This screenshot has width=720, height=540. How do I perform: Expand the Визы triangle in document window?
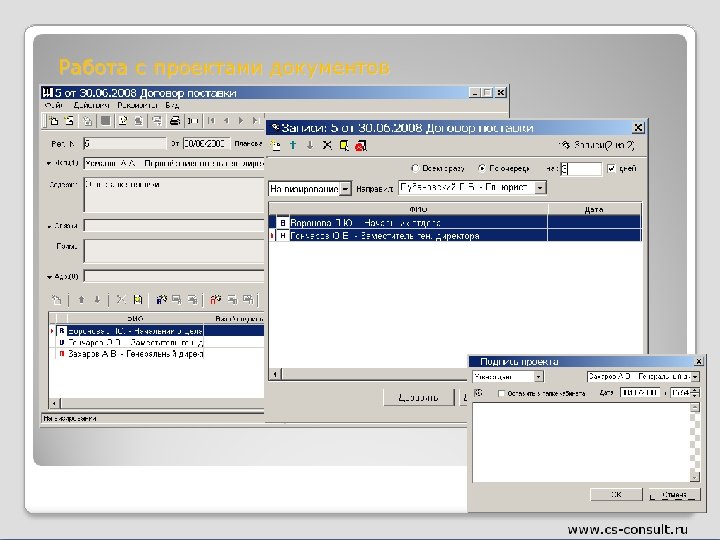[49, 226]
